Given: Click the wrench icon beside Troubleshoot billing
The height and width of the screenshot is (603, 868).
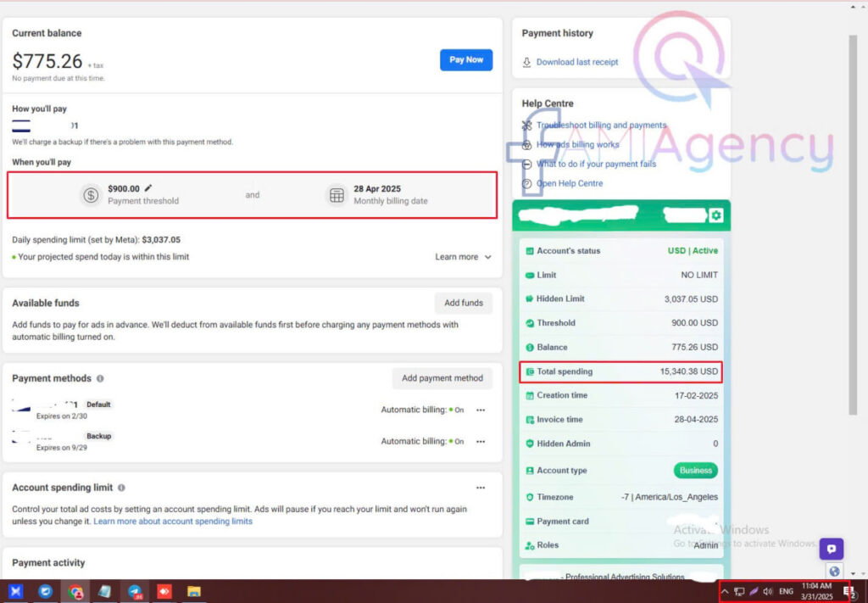Looking at the screenshot, I should click(x=526, y=126).
